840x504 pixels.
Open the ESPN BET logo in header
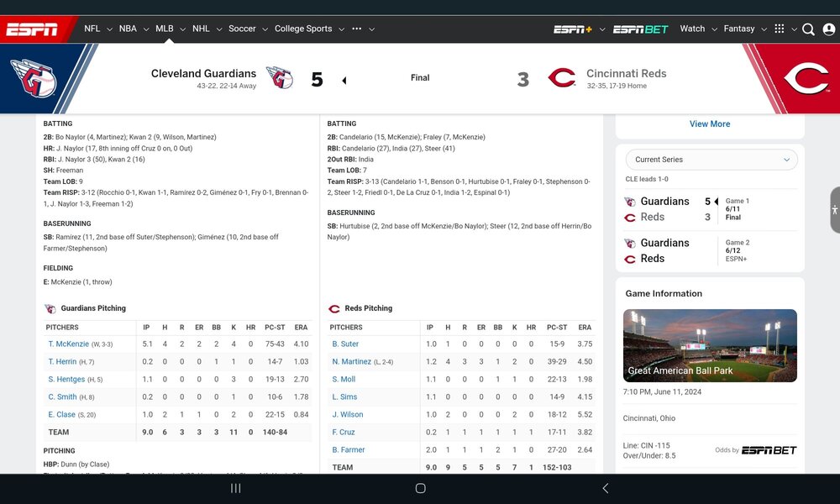tap(641, 29)
